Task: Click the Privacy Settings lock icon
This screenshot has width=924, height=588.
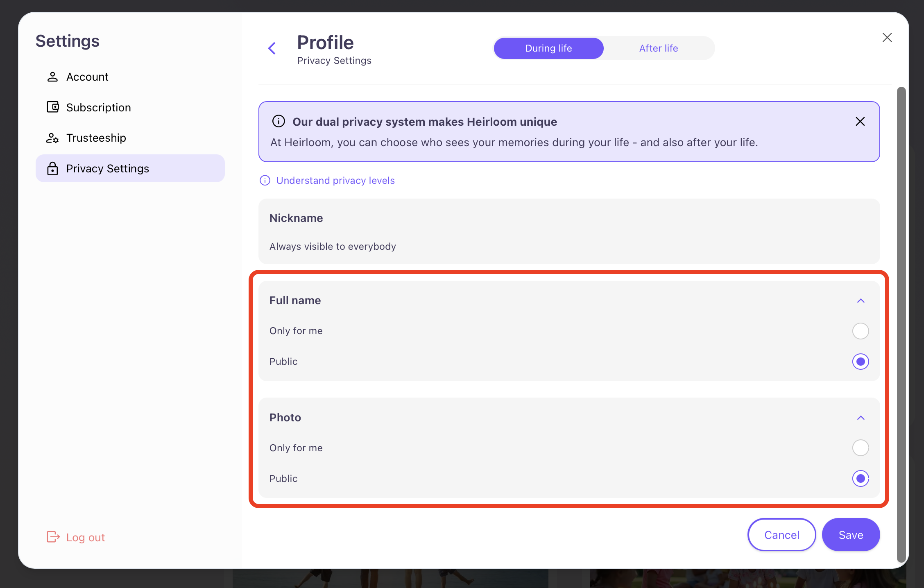Action: 52,168
